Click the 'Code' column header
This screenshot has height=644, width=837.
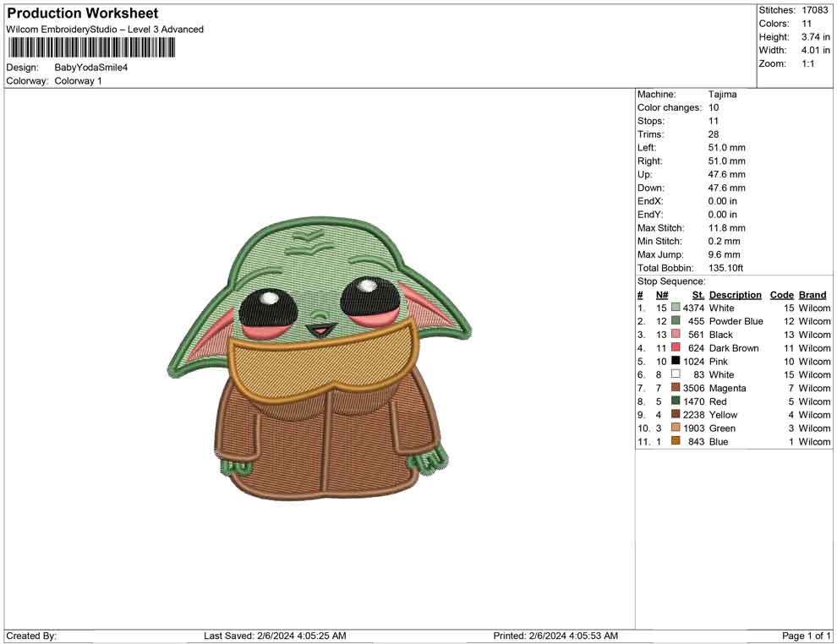(x=781, y=295)
